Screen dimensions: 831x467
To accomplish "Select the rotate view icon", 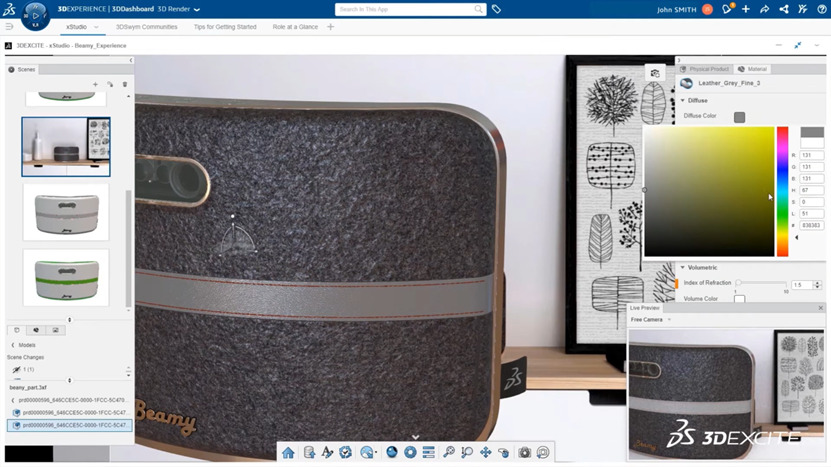I will pyautogui.click(x=503, y=452).
